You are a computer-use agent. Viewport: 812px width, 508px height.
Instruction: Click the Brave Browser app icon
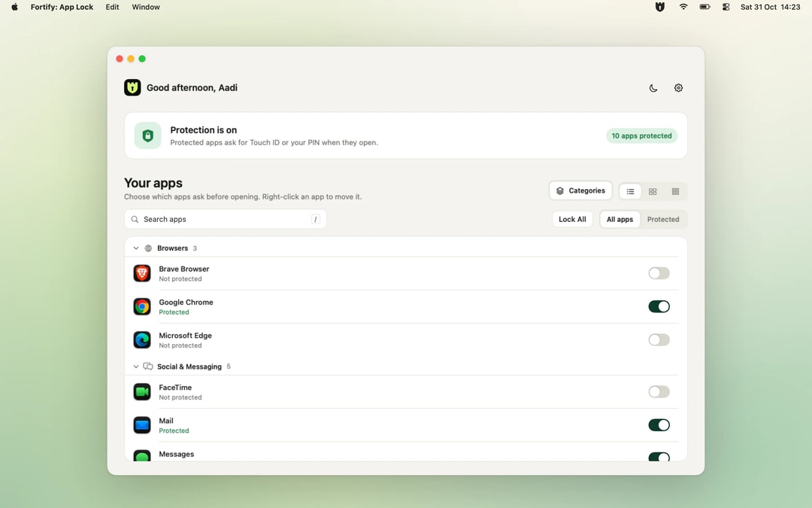[x=142, y=273]
